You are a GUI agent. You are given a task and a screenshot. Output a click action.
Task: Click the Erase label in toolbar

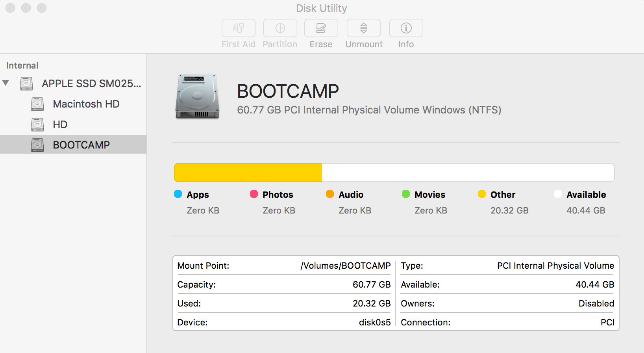[x=321, y=44]
